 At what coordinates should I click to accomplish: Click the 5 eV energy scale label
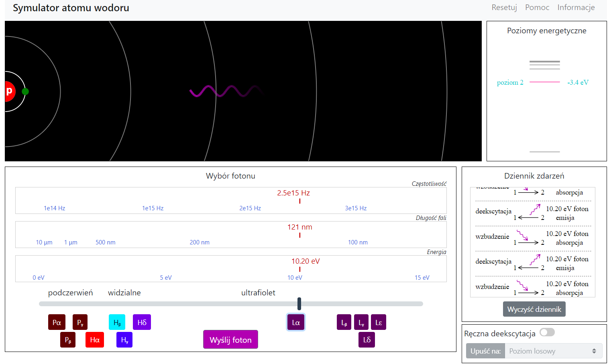[166, 278]
